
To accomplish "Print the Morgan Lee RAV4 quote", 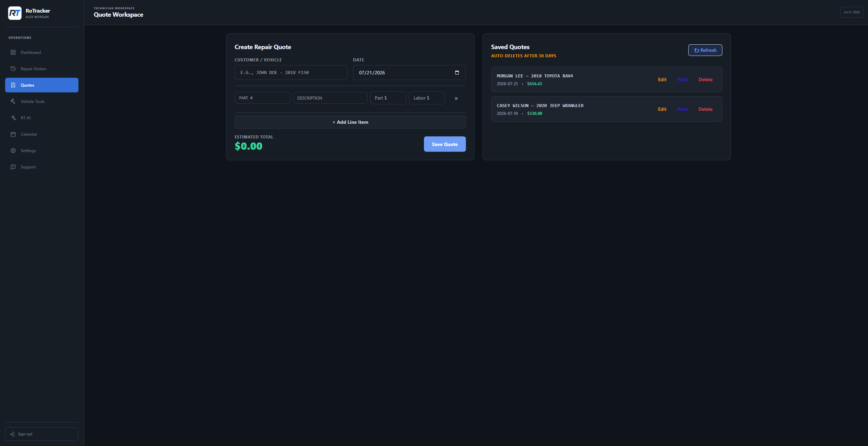I will (x=682, y=79).
